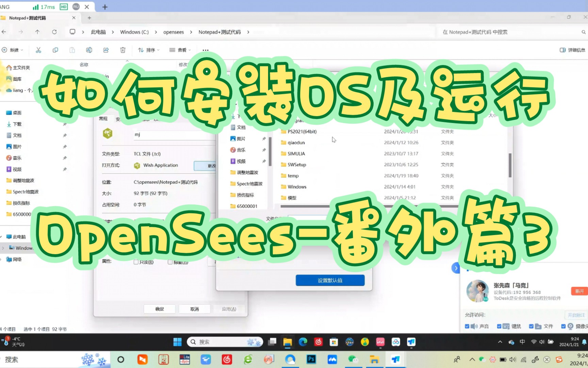
Task: Open the Windows Start button on remote taskbar
Action: [178, 342]
